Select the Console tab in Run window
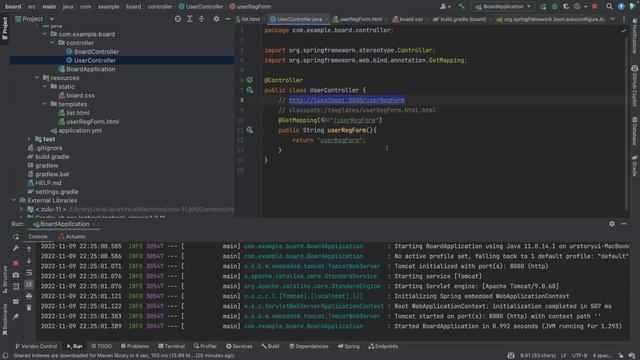This screenshot has height=360, width=640. (38, 237)
